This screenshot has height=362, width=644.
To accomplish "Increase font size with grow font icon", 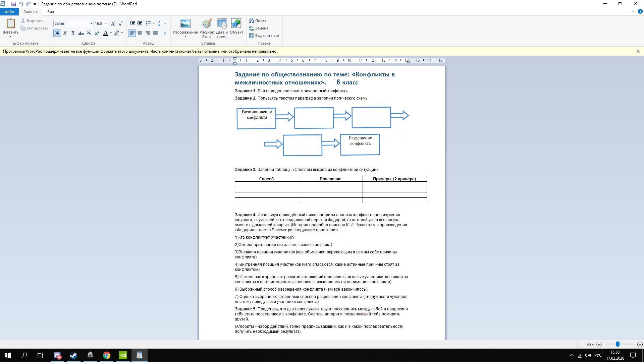I will click(x=113, y=23).
